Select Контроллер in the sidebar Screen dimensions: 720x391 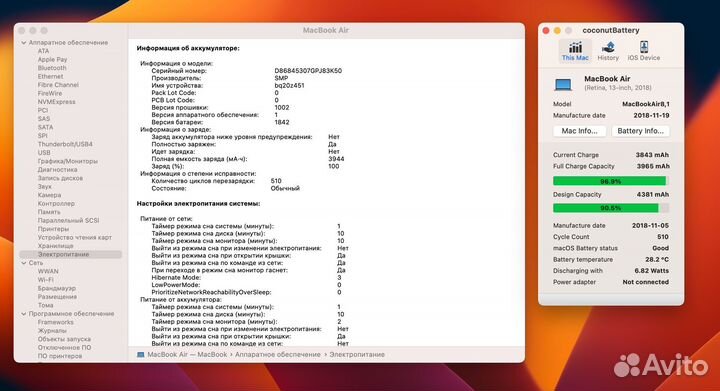(x=56, y=204)
